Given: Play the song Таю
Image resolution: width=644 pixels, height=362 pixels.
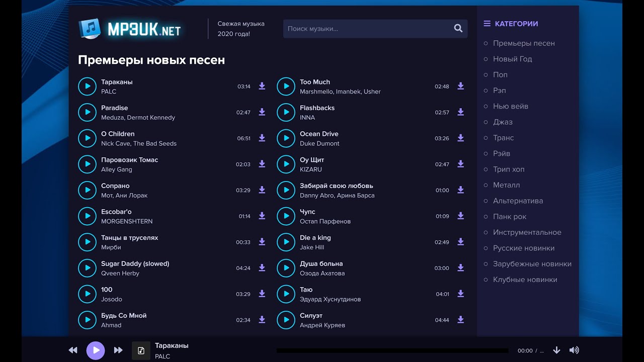Looking at the screenshot, I should [286, 294].
